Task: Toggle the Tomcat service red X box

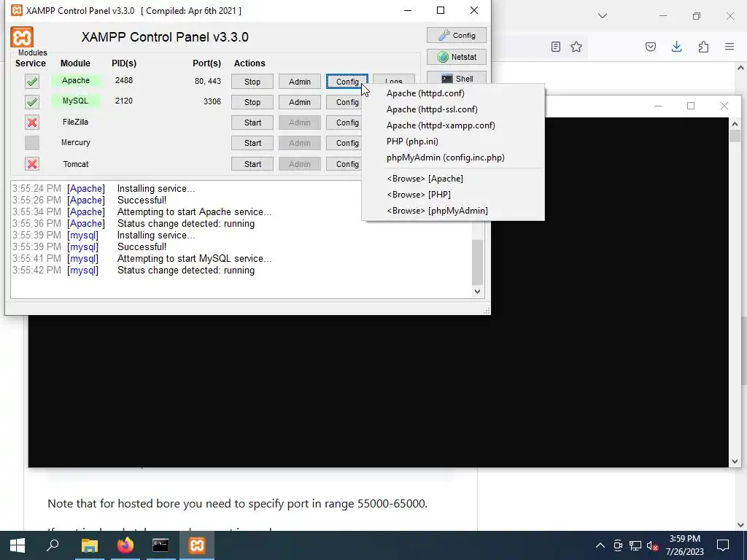Action: (x=32, y=164)
